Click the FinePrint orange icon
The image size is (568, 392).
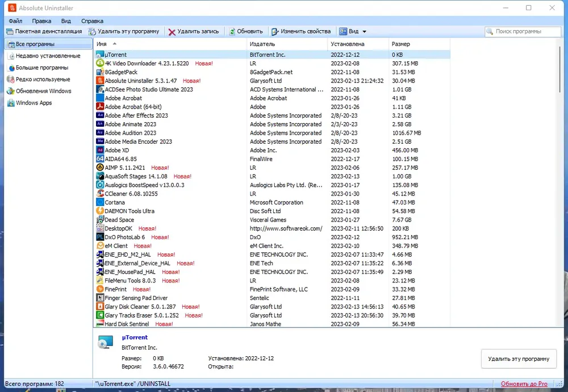[100, 289]
